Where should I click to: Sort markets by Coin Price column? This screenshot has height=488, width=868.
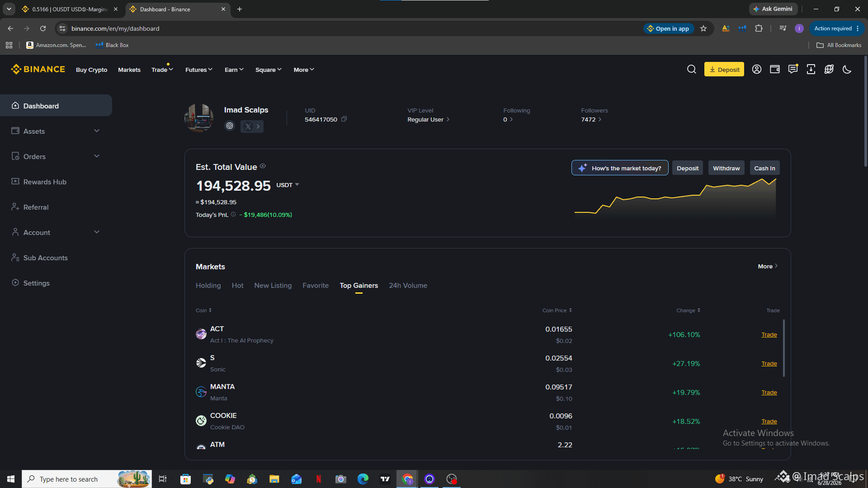pos(557,310)
